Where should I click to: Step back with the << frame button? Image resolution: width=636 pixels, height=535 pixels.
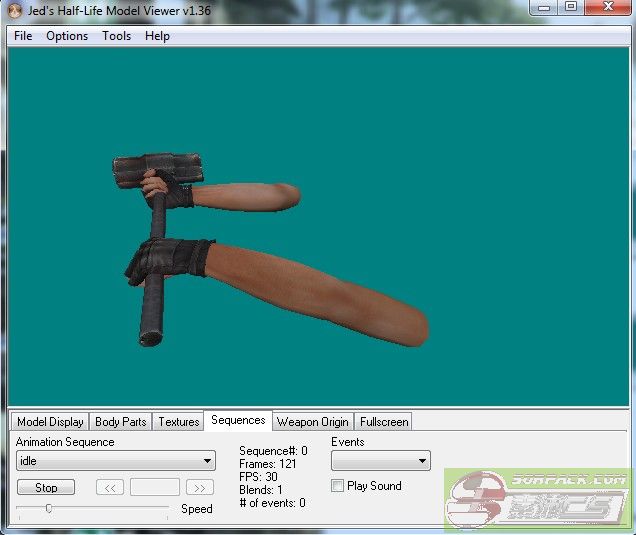(110, 487)
